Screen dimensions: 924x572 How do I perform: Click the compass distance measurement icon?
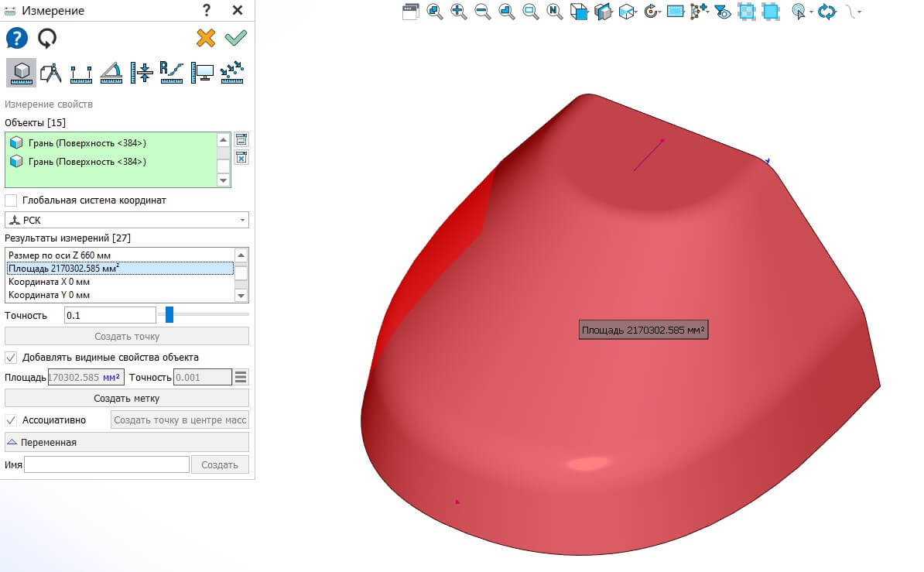pyautogui.click(x=50, y=72)
